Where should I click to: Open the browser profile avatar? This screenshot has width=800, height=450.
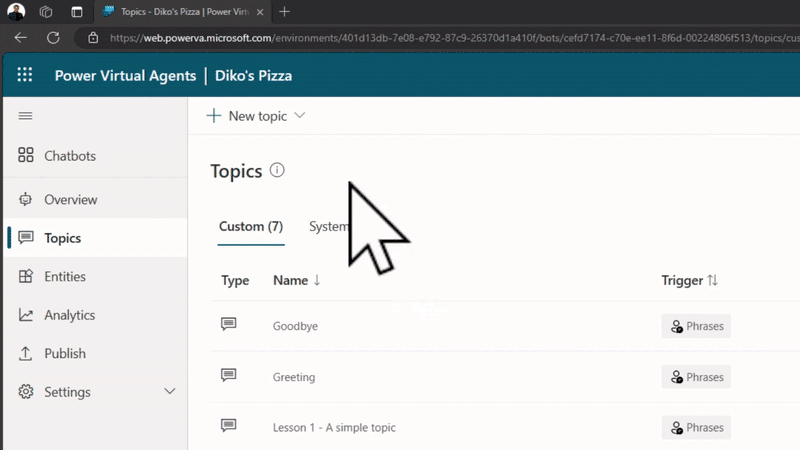[x=16, y=12]
